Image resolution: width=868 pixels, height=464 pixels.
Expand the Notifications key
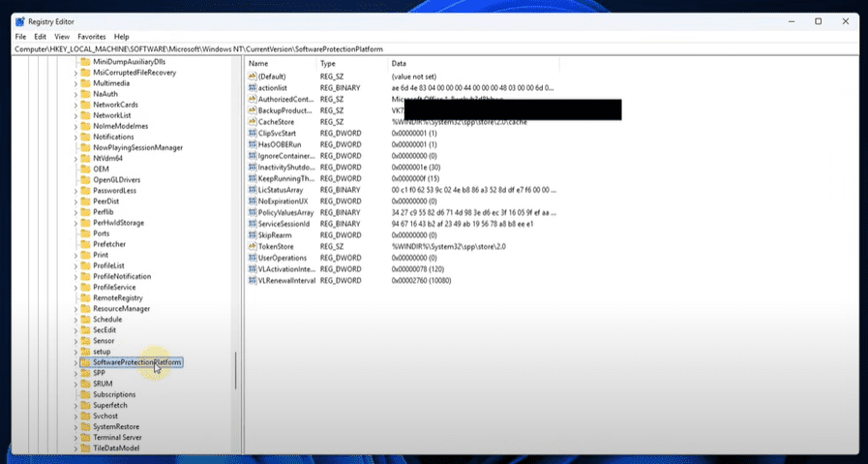click(75, 137)
